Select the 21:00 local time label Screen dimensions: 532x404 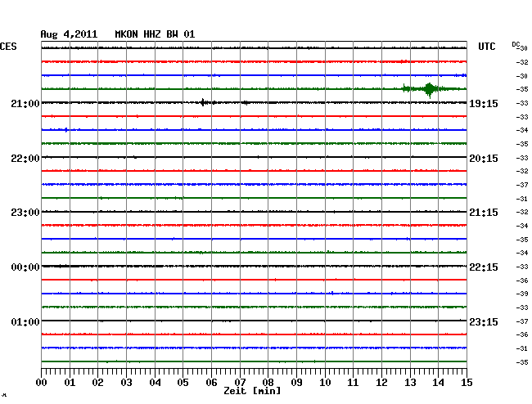point(25,104)
